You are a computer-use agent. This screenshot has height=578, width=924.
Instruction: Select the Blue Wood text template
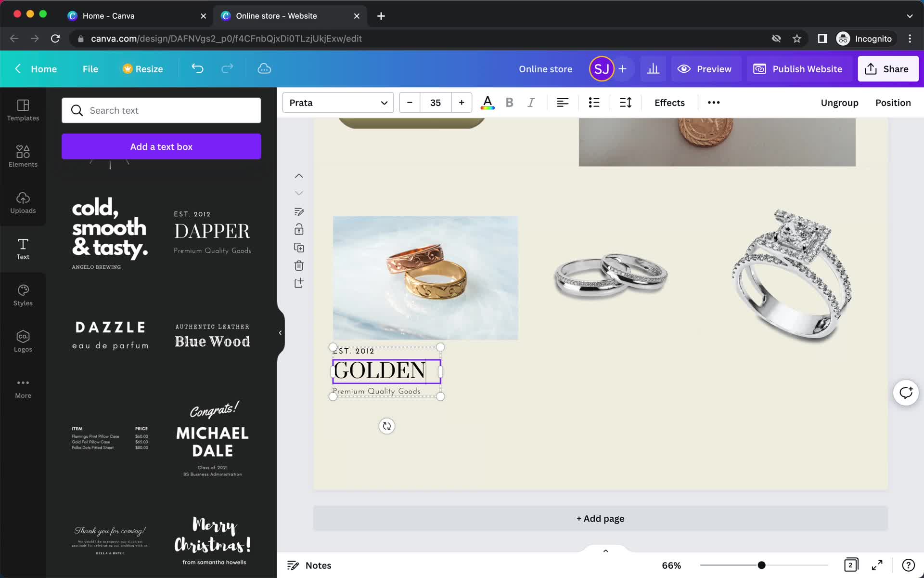(212, 336)
